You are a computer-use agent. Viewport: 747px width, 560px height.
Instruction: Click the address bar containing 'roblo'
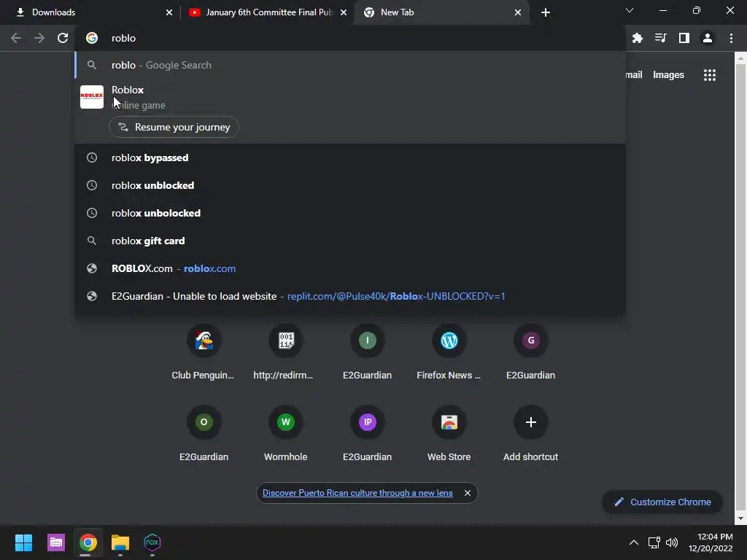click(350, 38)
